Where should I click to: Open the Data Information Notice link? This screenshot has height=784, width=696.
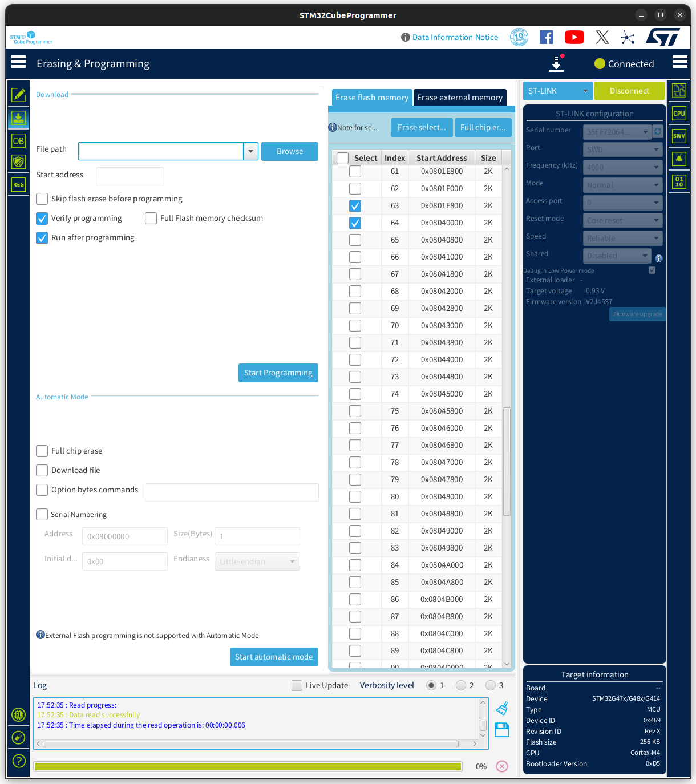[x=455, y=37]
